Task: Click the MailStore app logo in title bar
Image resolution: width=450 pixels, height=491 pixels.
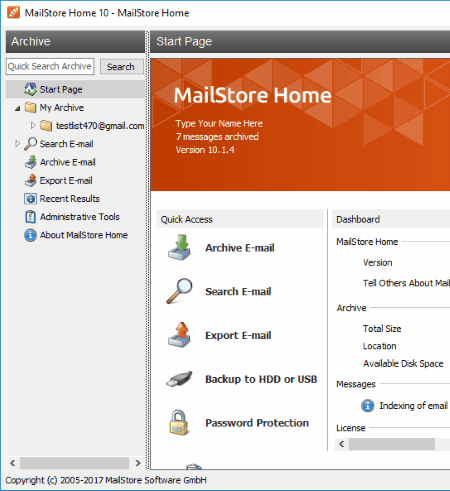Action: [x=14, y=13]
